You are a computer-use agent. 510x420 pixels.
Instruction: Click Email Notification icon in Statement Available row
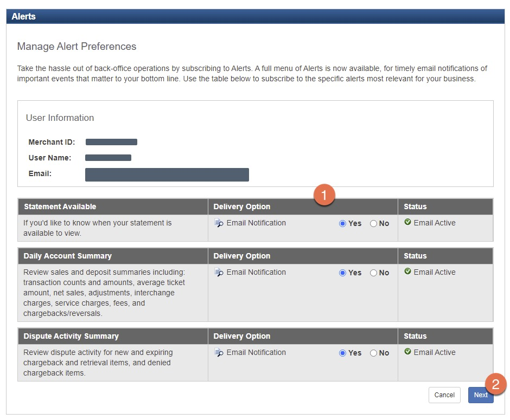[x=219, y=223]
